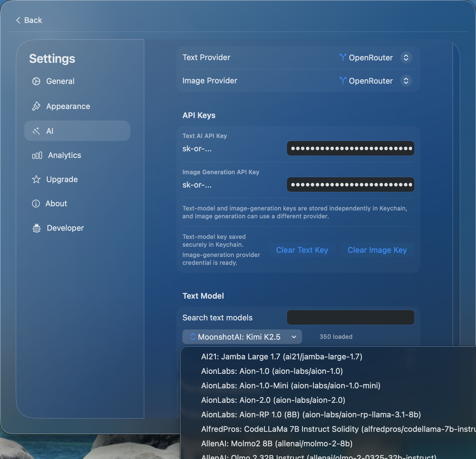This screenshot has width=476, height=459.
Task: Click the Keychain storage explanation note
Action: pos(295,212)
